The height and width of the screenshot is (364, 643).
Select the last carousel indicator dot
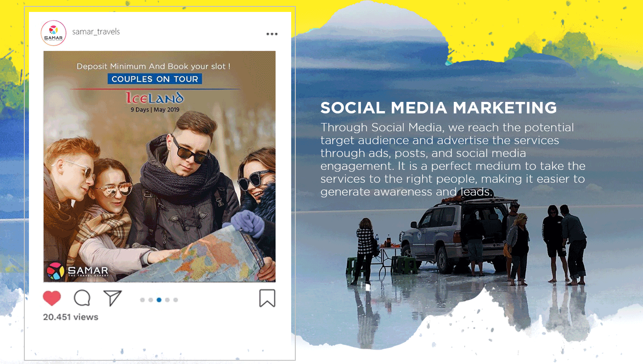click(x=175, y=300)
